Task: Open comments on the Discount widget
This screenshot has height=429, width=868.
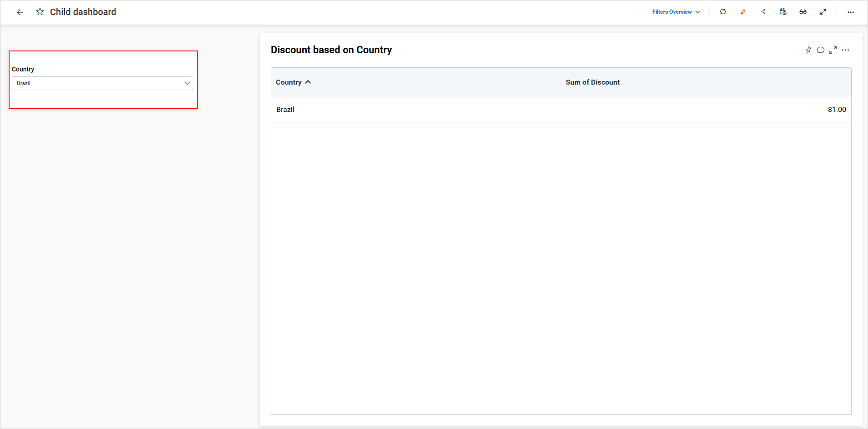Action: pyautogui.click(x=821, y=50)
